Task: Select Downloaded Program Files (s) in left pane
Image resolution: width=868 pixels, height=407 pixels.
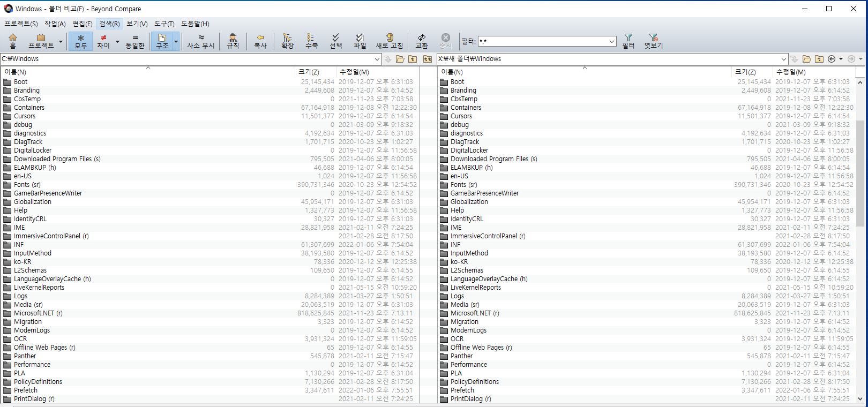Action: point(57,159)
